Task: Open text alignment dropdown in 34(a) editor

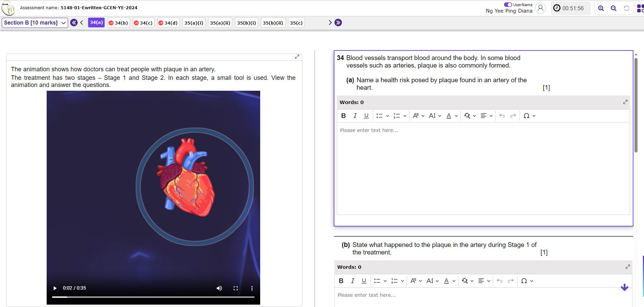Action: [487, 116]
